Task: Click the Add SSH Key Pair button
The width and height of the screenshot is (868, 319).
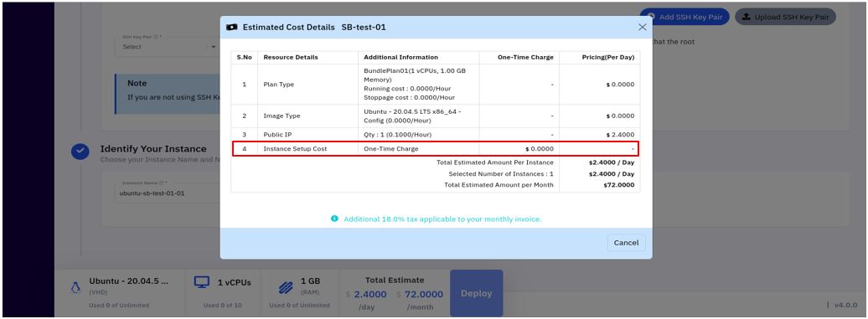Action: [685, 17]
